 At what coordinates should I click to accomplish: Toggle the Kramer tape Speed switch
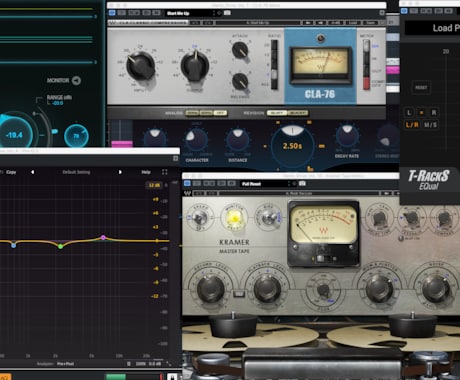(x=200, y=219)
